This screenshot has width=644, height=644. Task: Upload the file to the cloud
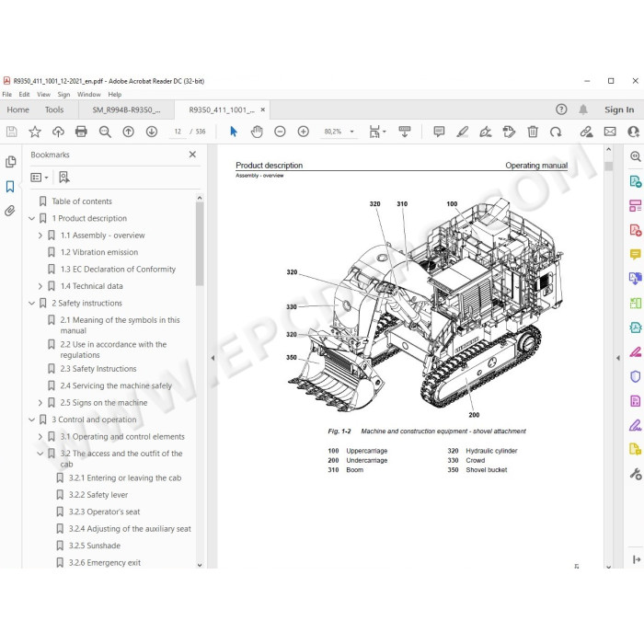tap(58, 132)
